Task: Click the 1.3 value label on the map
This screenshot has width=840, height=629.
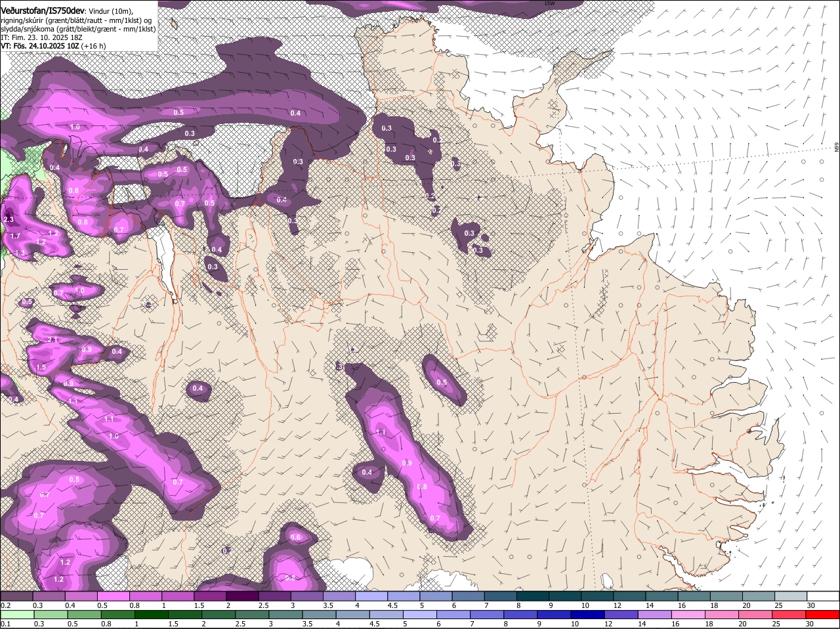Action: (x=20, y=253)
